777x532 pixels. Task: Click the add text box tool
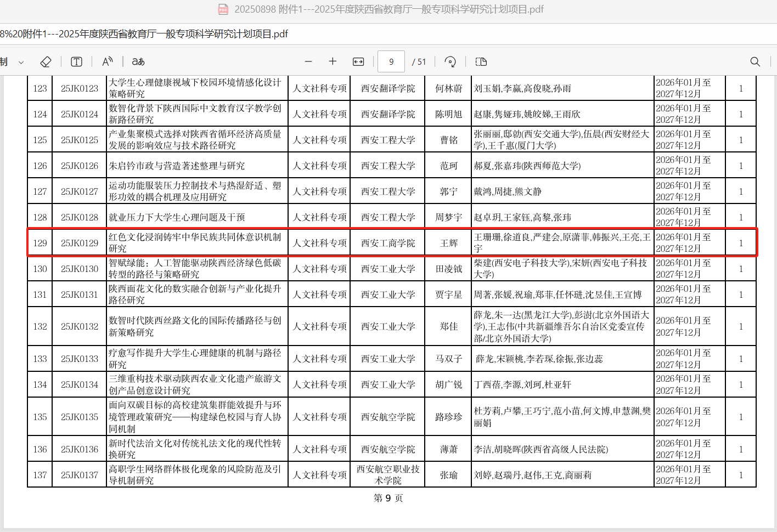(x=76, y=62)
